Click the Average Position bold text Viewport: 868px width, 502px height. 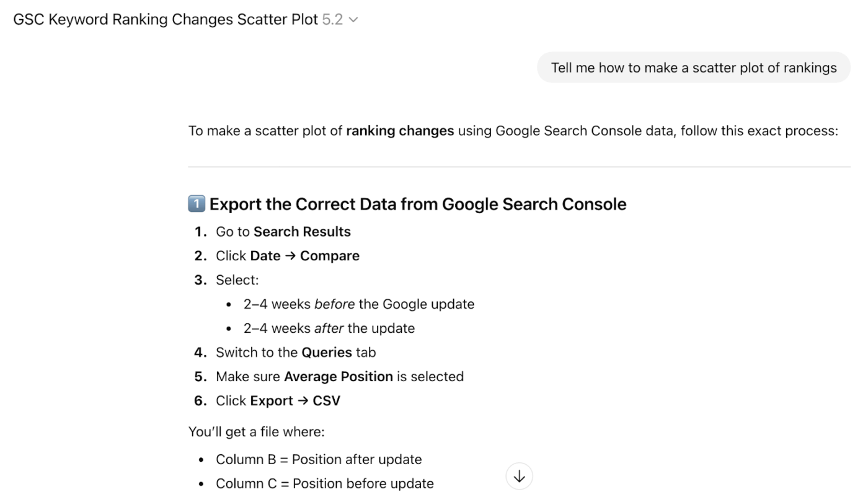click(x=339, y=376)
